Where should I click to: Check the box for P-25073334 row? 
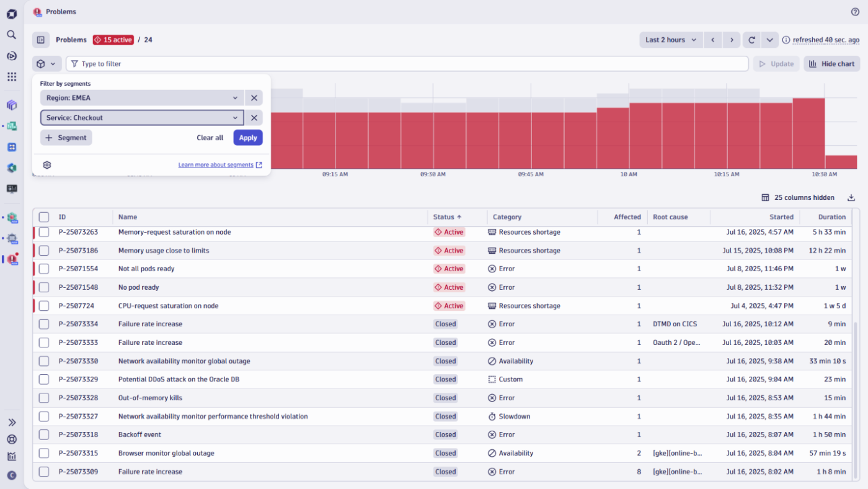44,324
